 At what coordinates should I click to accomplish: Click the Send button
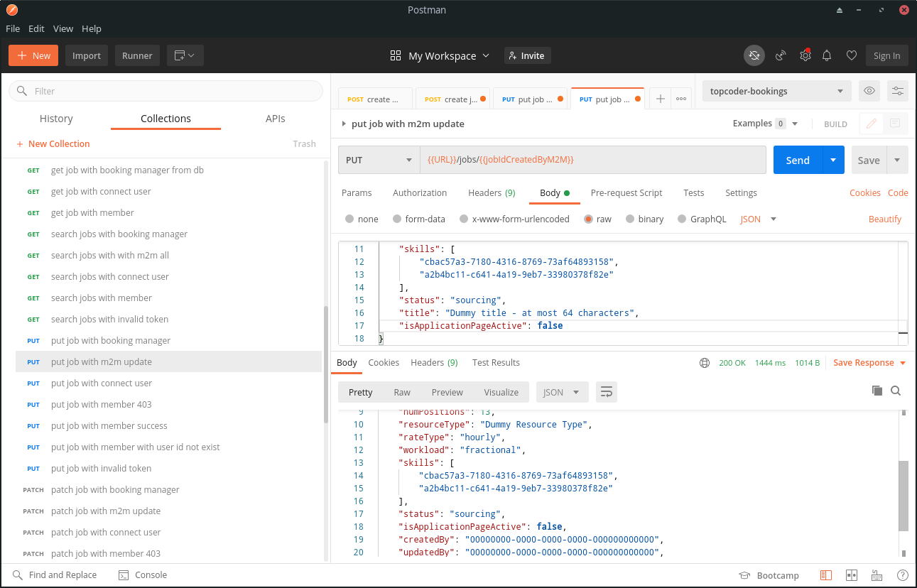pyautogui.click(x=798, y=160)
